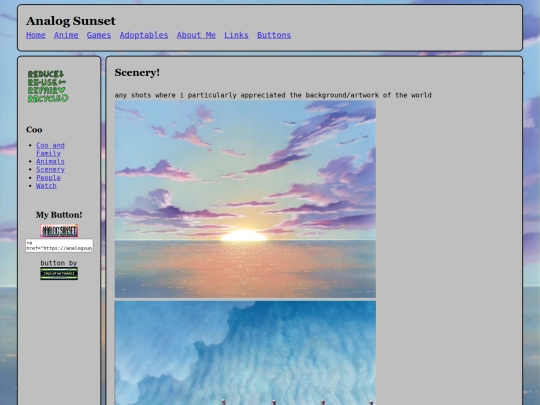Click the Analog Sunset site button image
The width and height of the screenshot is (540, 405).
(59, 230)
